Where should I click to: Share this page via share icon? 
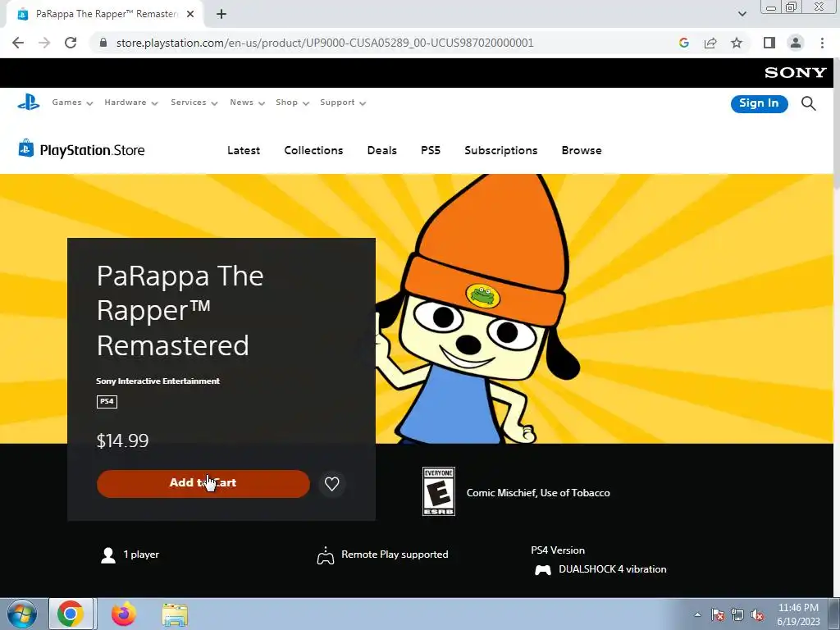(x=710, y=43)
